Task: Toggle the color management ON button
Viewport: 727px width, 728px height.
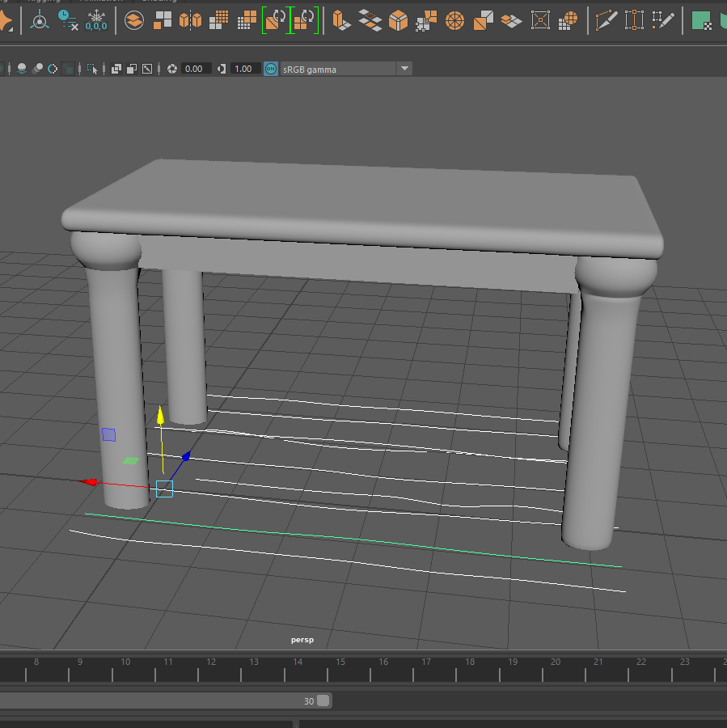Action: 270,69
